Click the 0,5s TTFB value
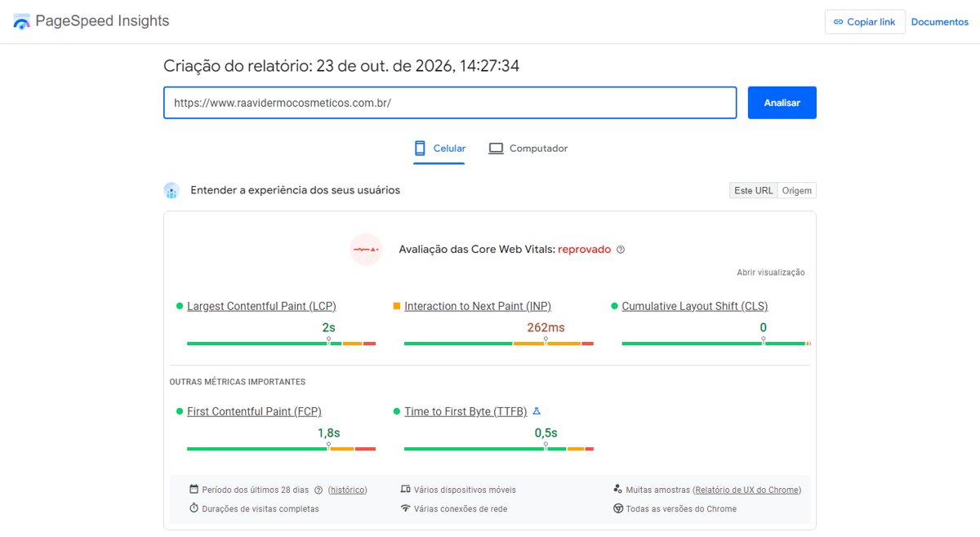This screenshot has height=537, width=980. (x=546, y=433)
